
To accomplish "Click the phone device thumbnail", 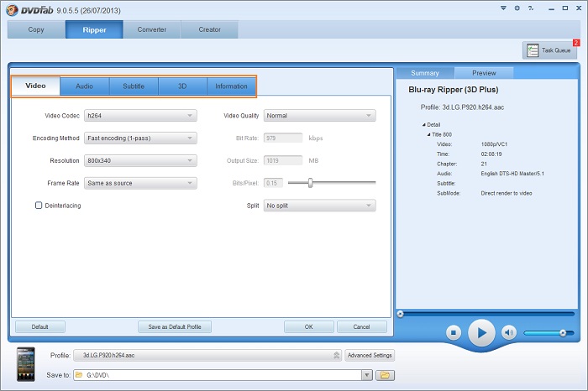I will (x=26, y=364).
